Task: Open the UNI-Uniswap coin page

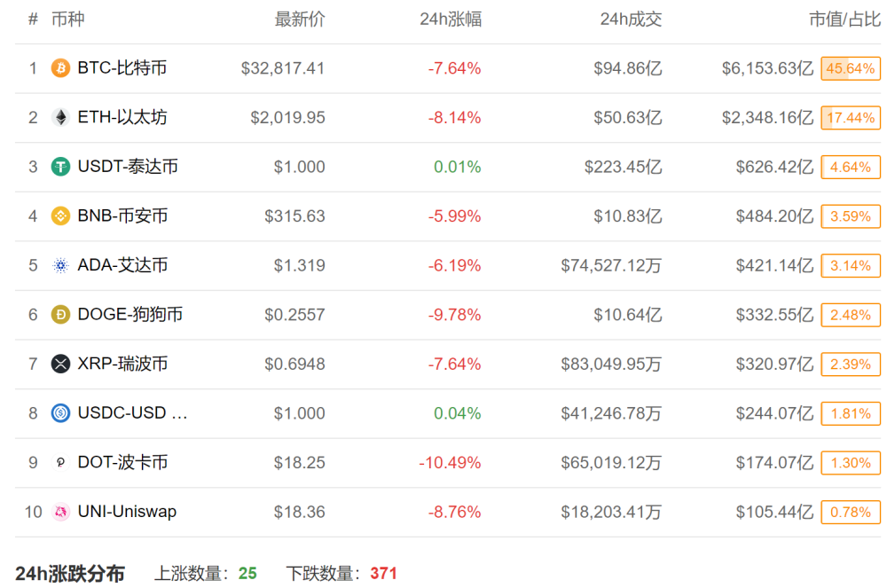Action: click(x=127, y=511)
